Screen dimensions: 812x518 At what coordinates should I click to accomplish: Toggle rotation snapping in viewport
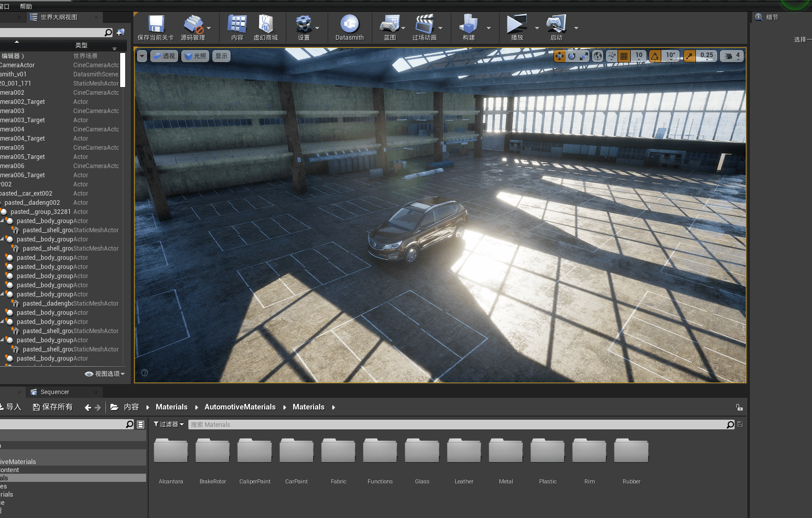[655, 56]
